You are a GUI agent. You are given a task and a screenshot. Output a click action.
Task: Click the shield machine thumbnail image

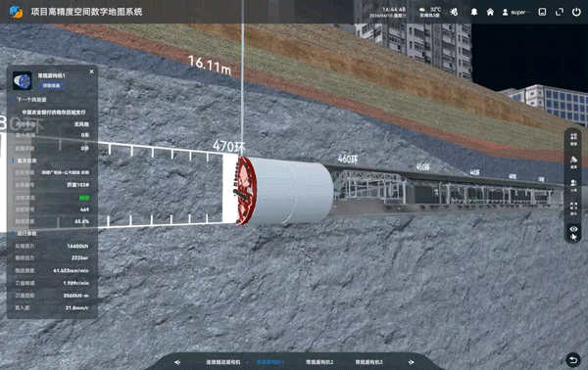tap(23, 80)
